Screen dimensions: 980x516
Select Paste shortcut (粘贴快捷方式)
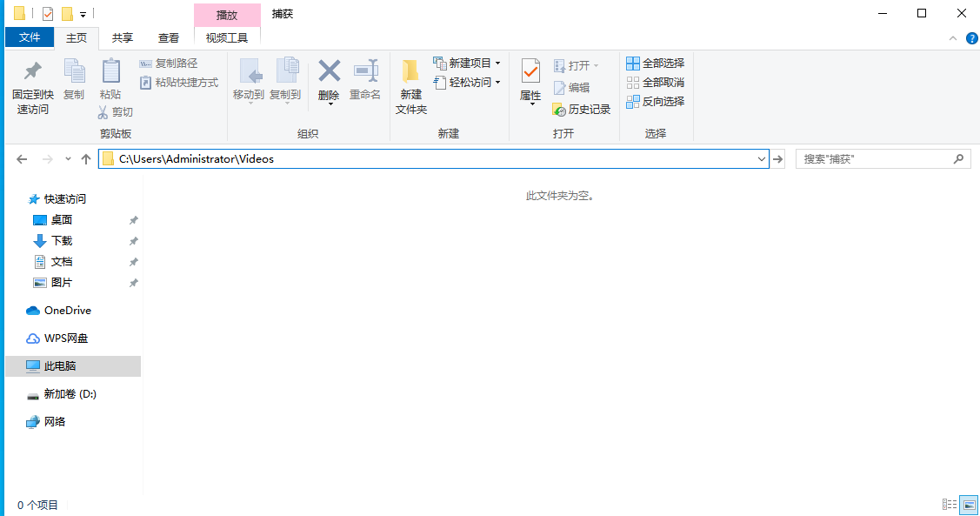pos(179,83)
